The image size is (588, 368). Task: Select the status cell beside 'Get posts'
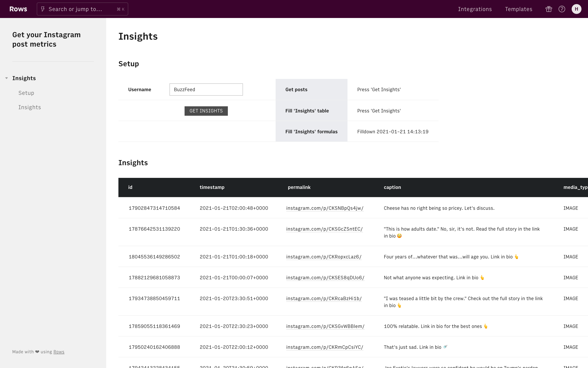(x=393, y=89)
